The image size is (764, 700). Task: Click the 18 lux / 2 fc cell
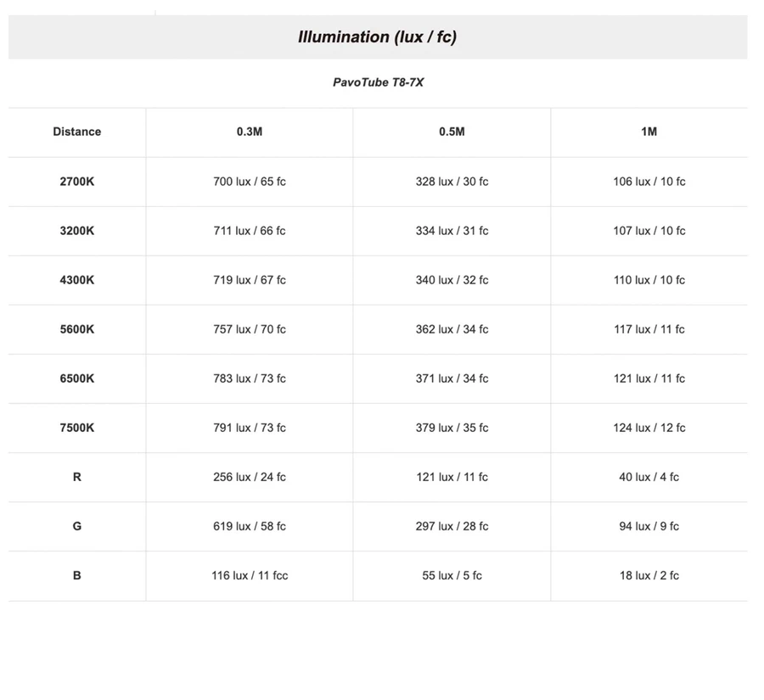click(x=649, y=575)
